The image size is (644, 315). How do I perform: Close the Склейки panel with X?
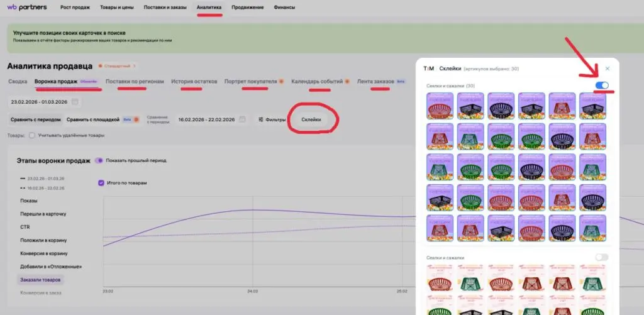tap(608, 69)
